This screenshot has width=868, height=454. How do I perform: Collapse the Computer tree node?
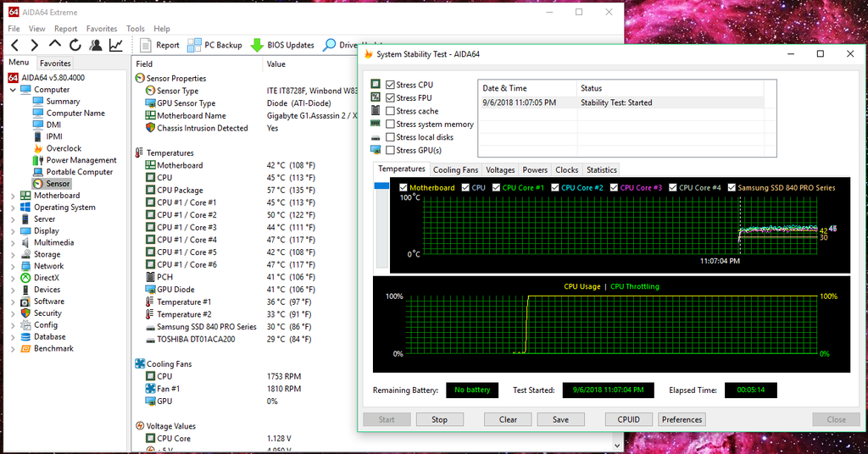tap(14, 90)
